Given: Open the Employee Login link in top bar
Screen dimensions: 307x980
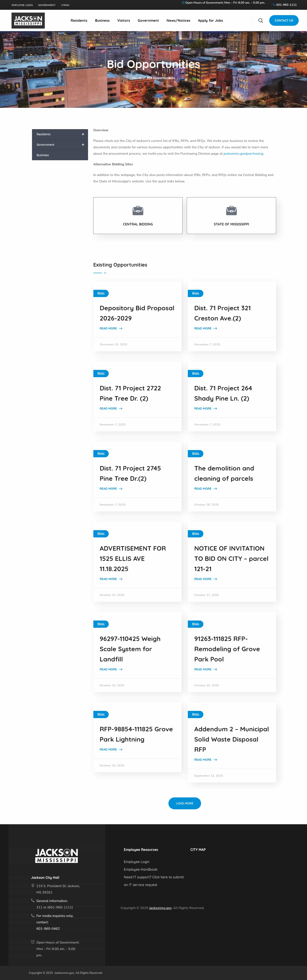Looking at the screenshot, I should [22, 5].
